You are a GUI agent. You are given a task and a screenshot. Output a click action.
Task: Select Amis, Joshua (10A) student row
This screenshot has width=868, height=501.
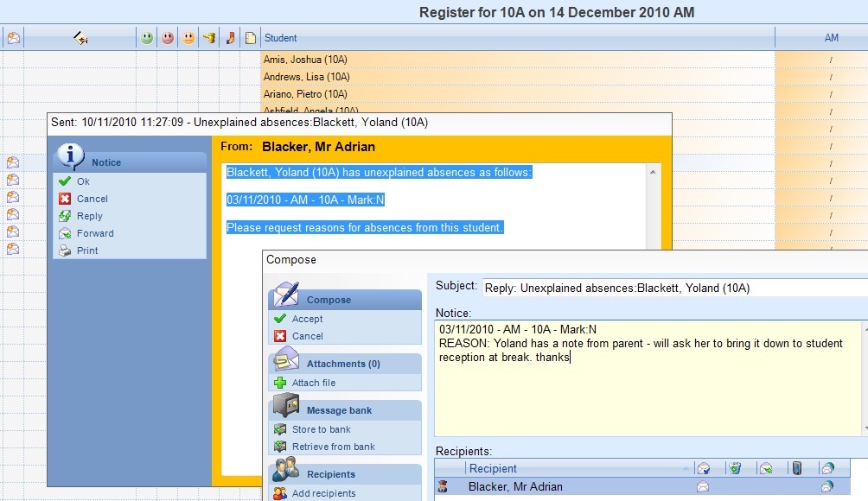518,59
